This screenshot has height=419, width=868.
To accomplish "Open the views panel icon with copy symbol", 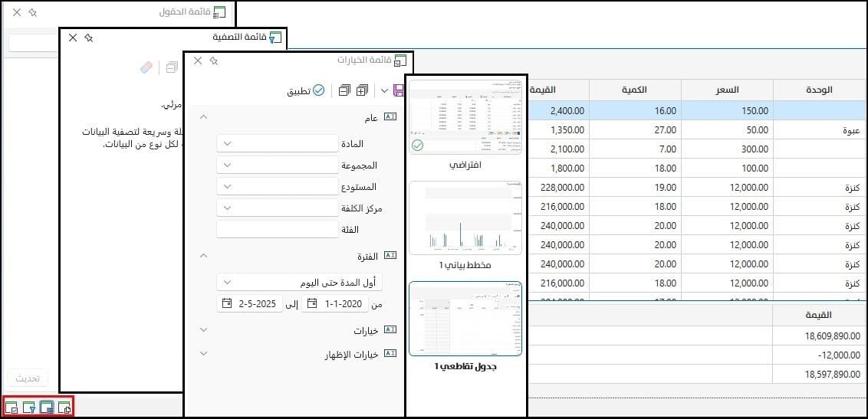I will [x=64, y=408].
